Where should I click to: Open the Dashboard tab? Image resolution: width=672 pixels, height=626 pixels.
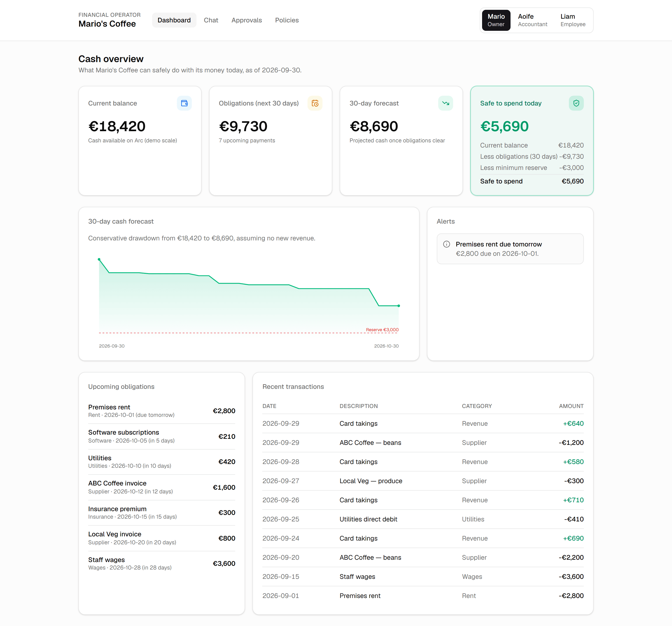click(174, 20)
